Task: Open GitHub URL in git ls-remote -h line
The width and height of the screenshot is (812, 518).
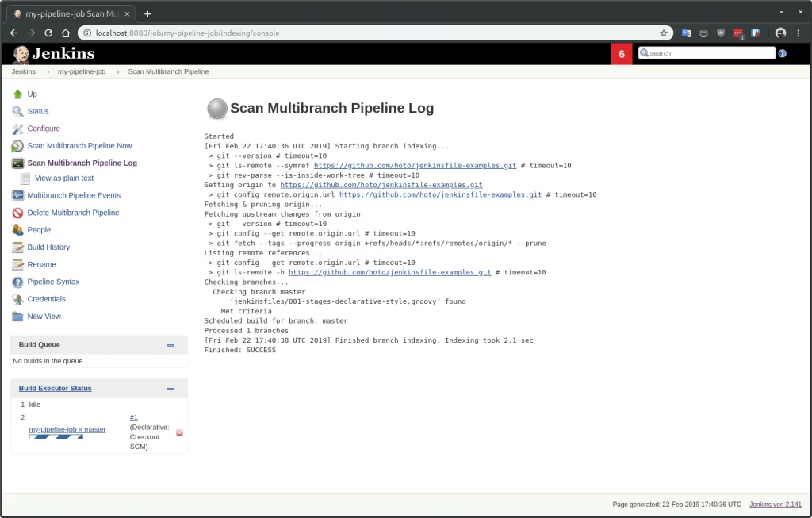Action: [389, 272]
